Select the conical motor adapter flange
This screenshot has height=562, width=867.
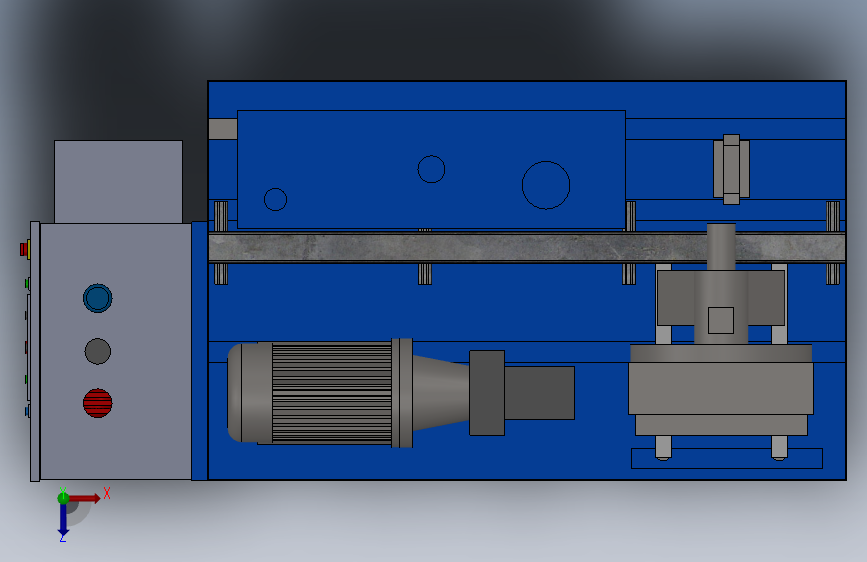[441, 393]
